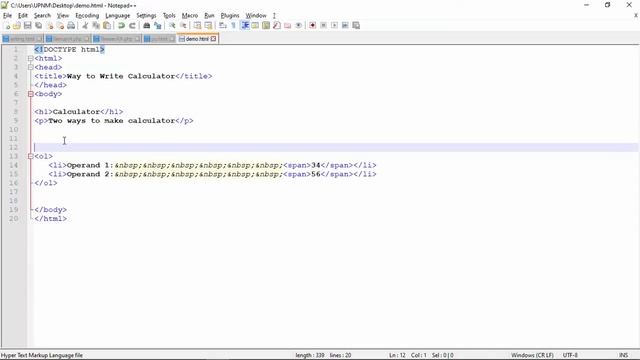Viewport: 640px width, 360px height.
Task: Collapse the <ol> fold marker on line 13
Action: pos(31,156)
